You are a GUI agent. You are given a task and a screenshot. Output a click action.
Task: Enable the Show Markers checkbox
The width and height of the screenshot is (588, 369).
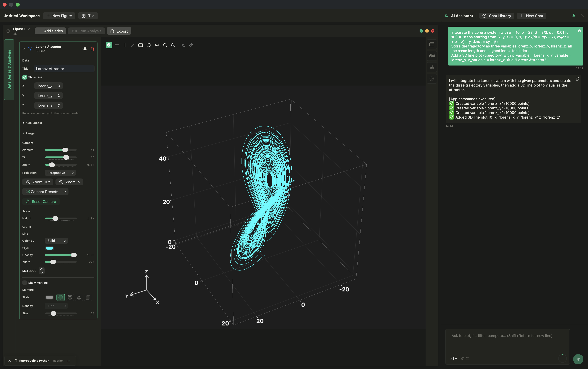pyautogui.click(x=25, y=283)
